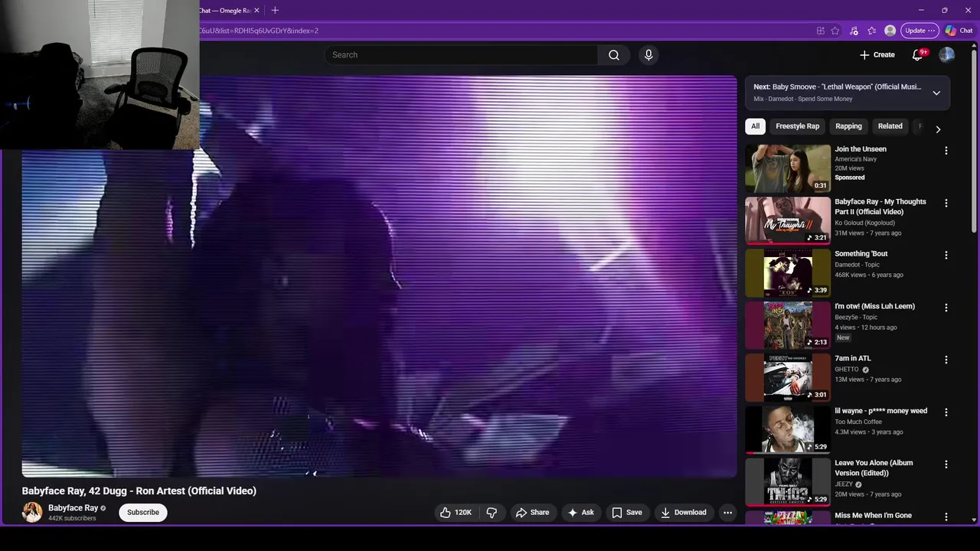Open options menu for My Thoughts Part II
The width and height of the screenshot is (980, 551).
pyautogui.click(x=946, y=203)
